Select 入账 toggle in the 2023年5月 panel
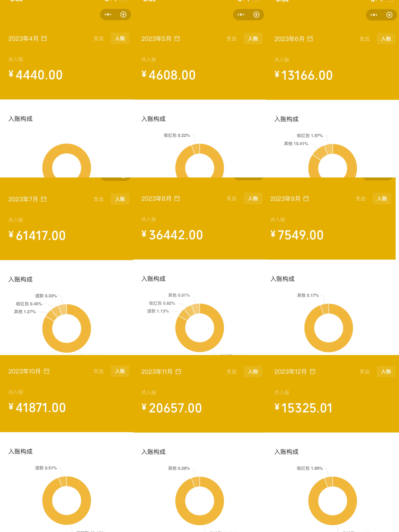The image size is (399, 532). tap(253, 38)
